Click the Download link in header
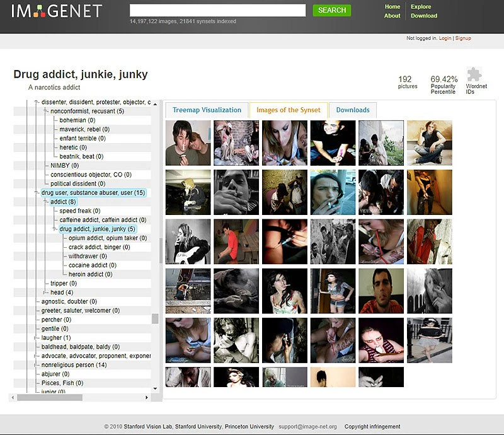 pos(424,16)
